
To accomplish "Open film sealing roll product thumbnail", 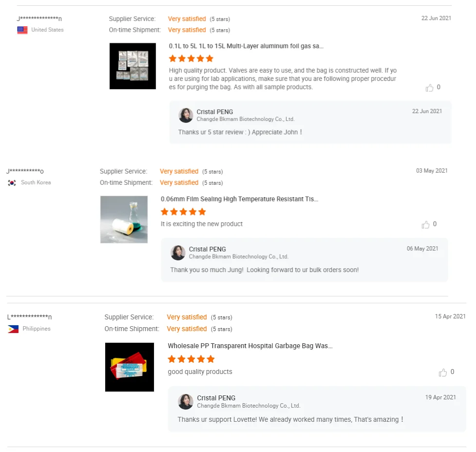I will tap(124, 219).
